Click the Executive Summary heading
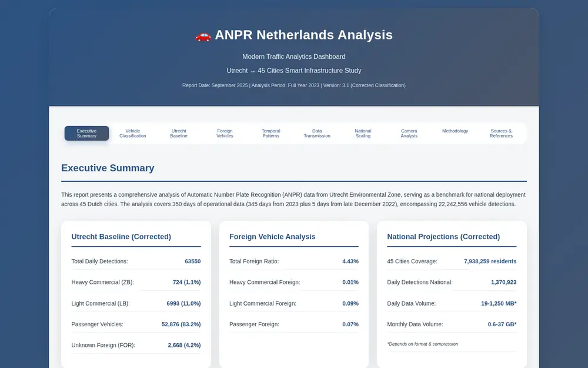Screen dimensions: 588x368 pos(108,168)
